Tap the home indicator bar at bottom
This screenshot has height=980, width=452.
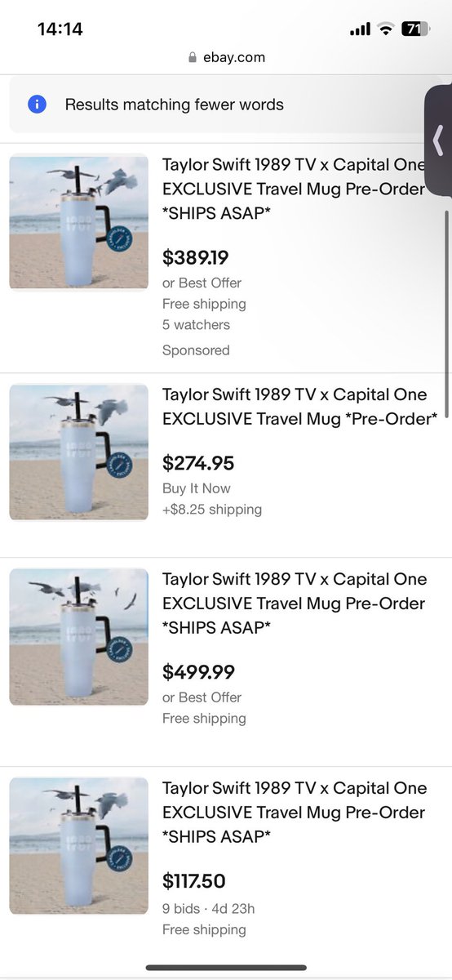tap(226, 968)
